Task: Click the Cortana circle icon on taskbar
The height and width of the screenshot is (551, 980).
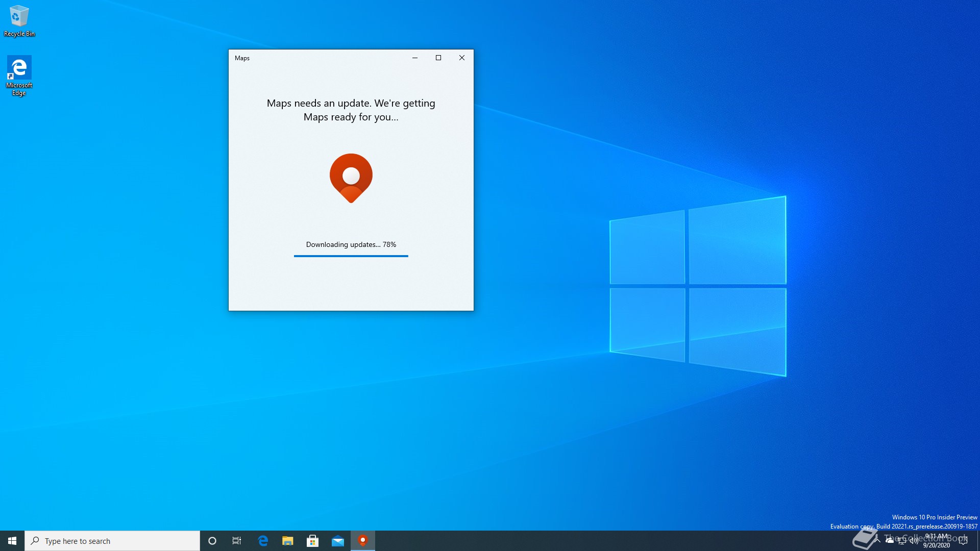Action: pos(212,541)
